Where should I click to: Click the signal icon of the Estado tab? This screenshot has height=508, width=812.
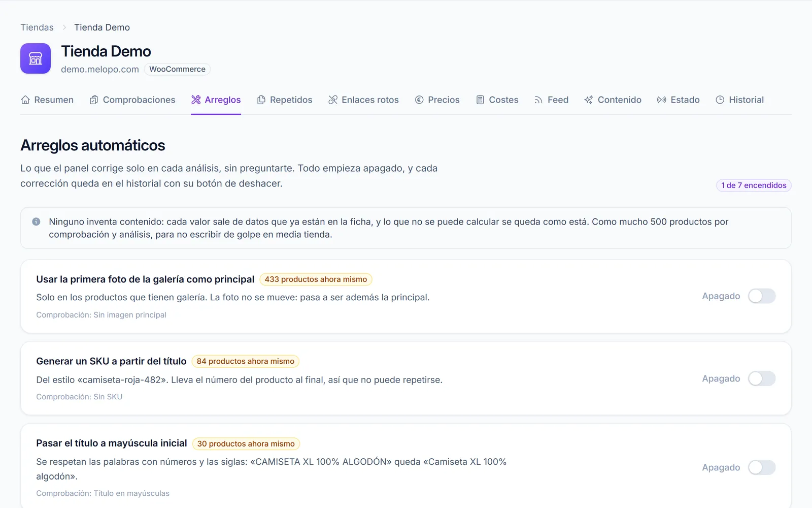(x=662, y=100)
